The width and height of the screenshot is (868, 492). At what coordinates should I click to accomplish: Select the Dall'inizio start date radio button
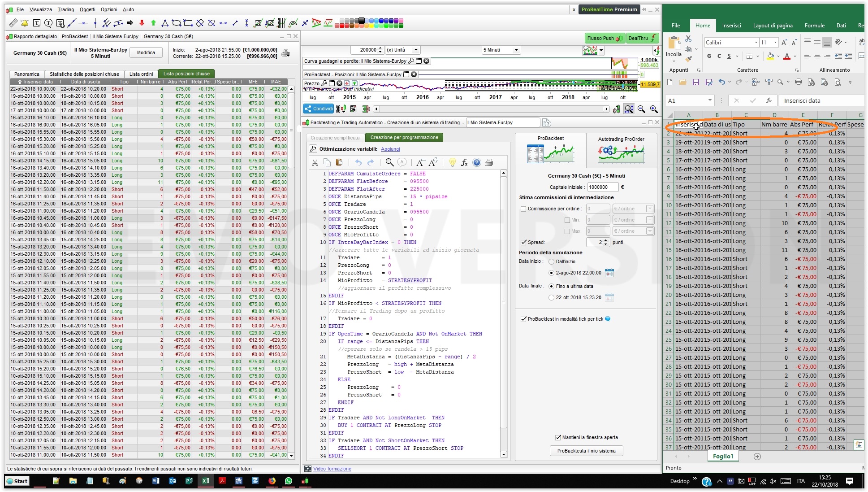pyautogui.click(x=551, y=261)
